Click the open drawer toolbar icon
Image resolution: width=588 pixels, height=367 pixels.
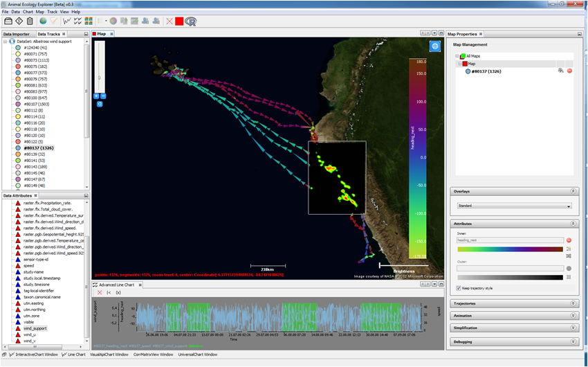click(8, 21)
